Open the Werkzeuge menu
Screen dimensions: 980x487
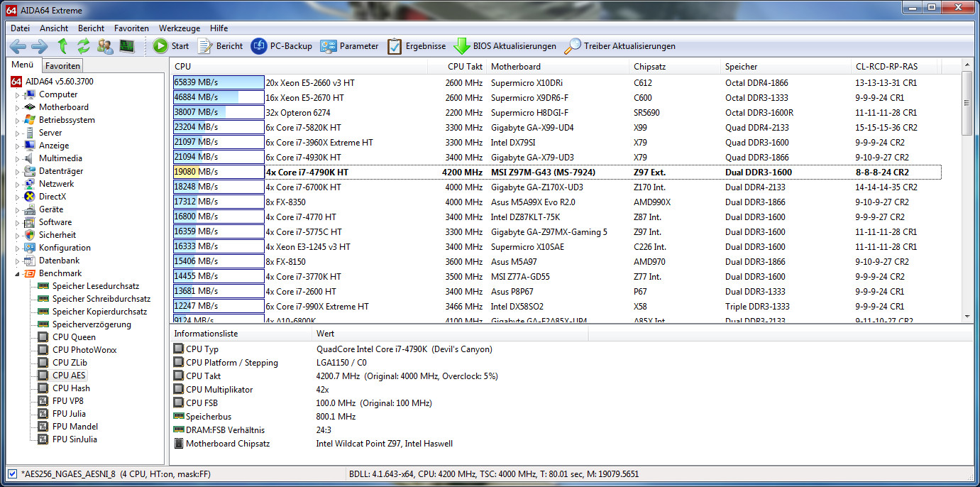point(180,28)
